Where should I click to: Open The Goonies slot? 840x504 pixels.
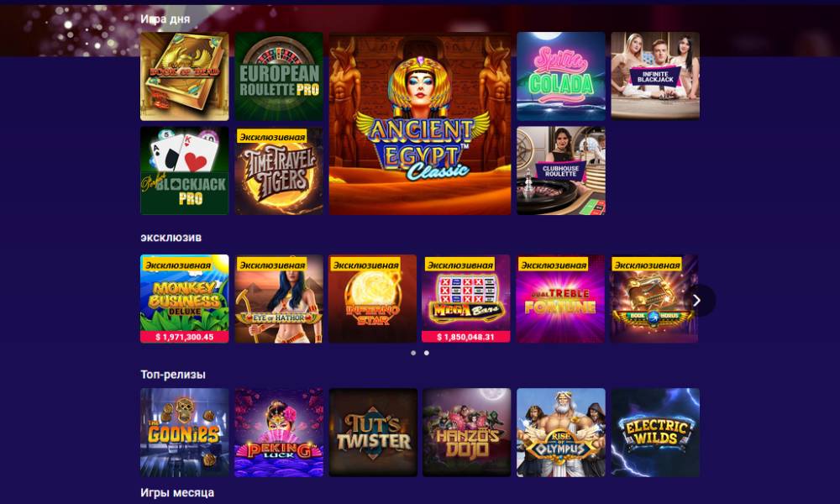[x=184, y=433]
